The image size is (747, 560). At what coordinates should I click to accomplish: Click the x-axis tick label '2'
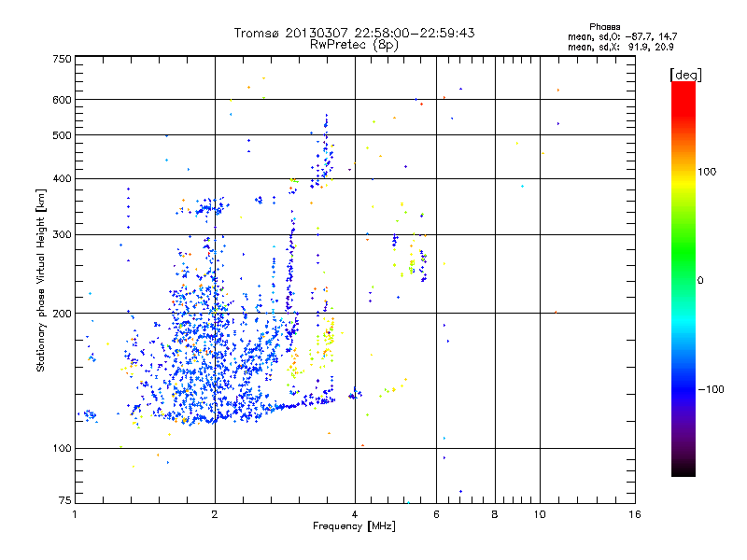click(x=215, y=514)
